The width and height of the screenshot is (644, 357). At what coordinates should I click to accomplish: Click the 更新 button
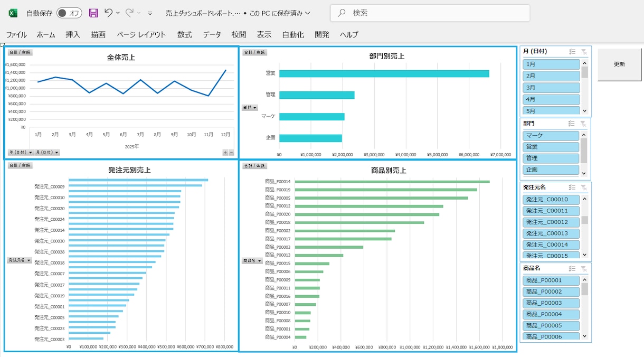coord(619,64)
